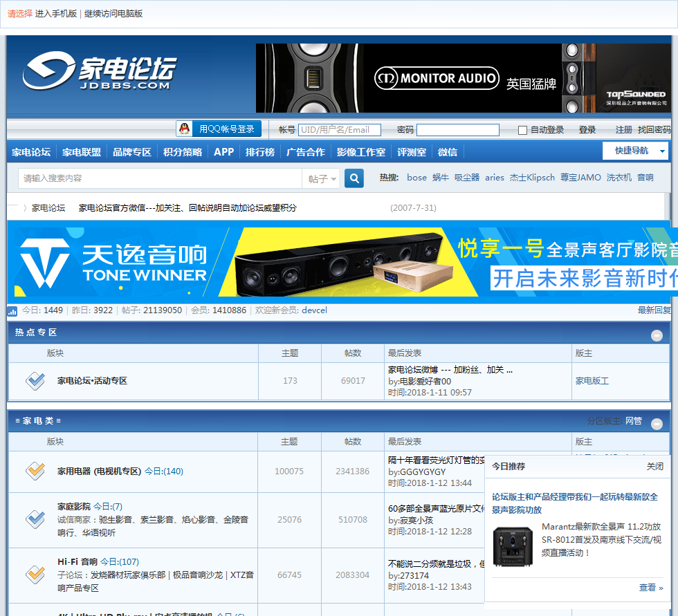
Task: Click the JDBBS.COM site logo
Action: [x=100, y=71]
